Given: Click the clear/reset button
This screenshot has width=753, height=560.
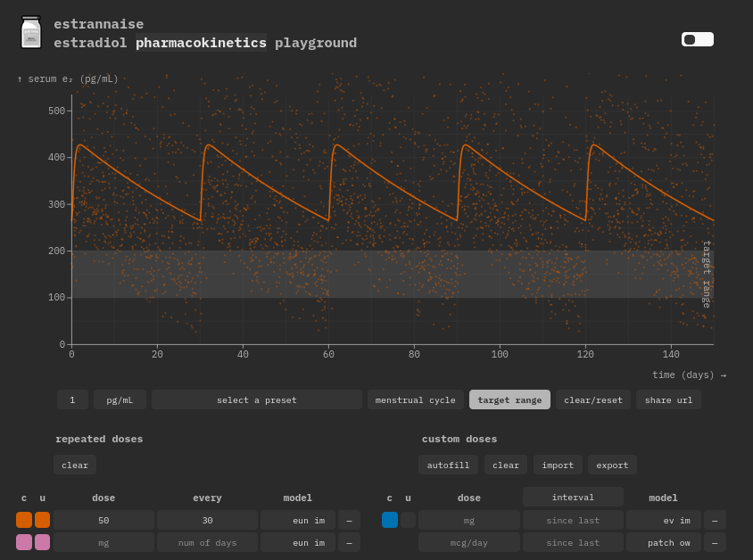Looking at the screenshot, I should [593, 399].
